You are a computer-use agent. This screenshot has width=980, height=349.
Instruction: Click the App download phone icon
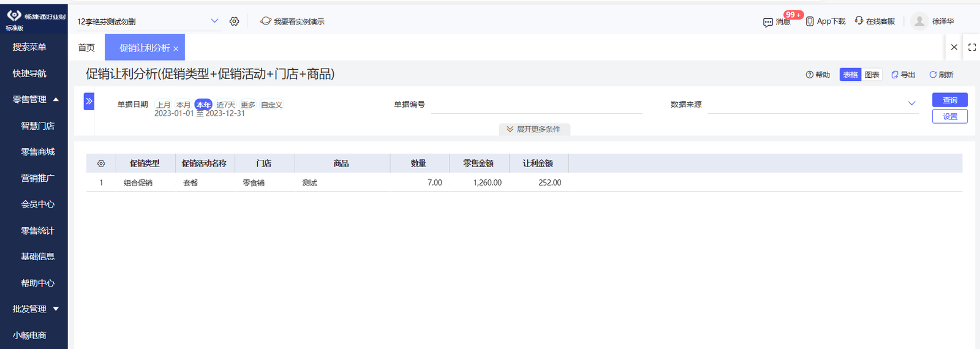810,21
